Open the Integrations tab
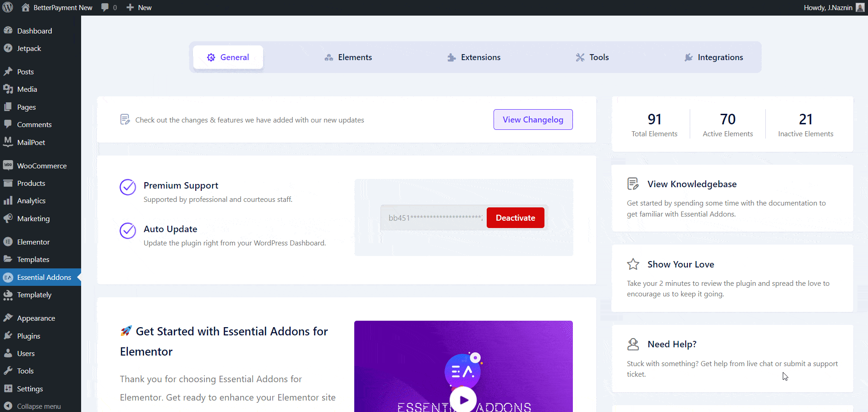Screen dimensions: 868x412 click(714, 57)
